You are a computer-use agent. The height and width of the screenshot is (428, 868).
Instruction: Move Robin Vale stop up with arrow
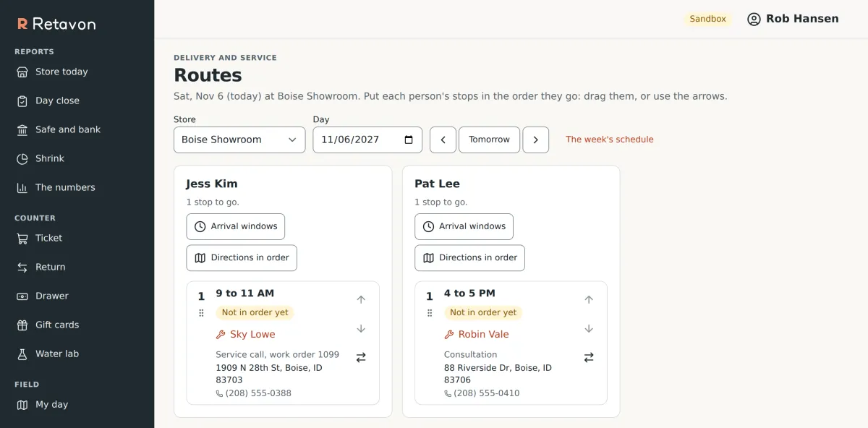pyautogui.click(x=589, y=299)
